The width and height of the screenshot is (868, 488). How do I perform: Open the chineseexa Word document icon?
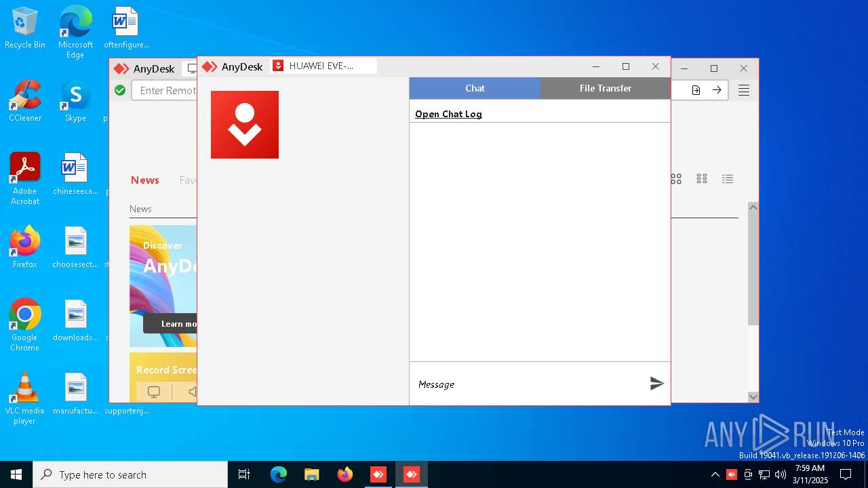click(75, 174)
